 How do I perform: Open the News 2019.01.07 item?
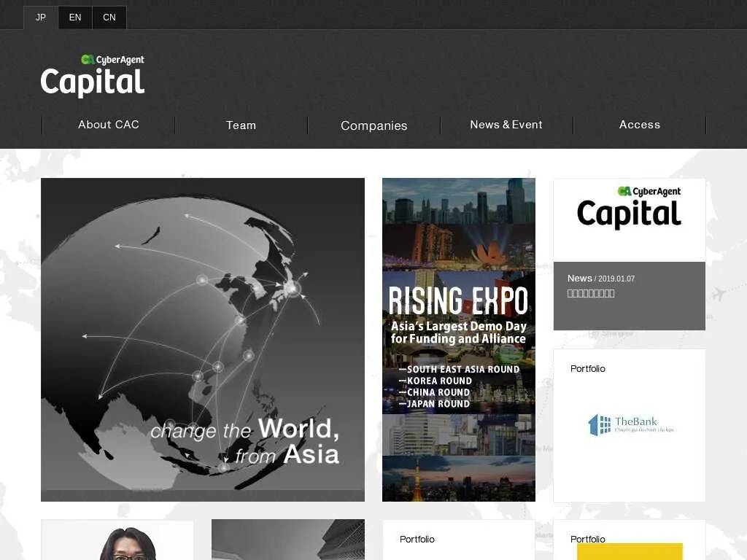[x=630, y=296]
